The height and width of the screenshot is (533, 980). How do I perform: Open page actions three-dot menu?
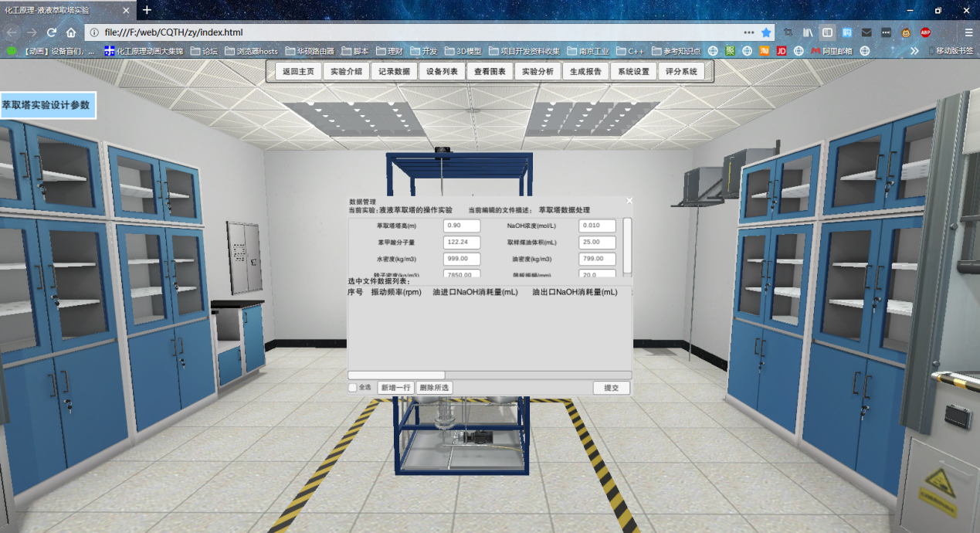(749, 32)
